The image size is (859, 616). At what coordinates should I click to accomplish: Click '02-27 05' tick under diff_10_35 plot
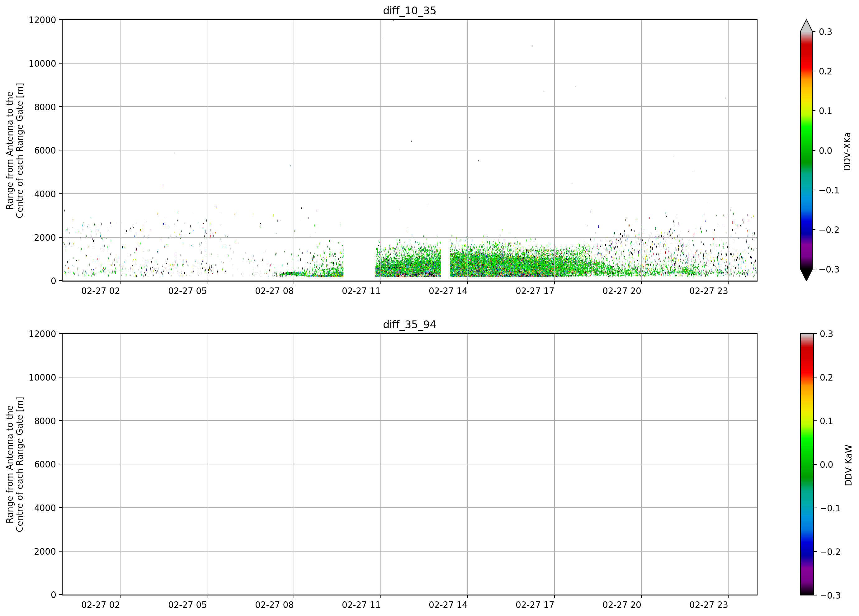point(187,291)
